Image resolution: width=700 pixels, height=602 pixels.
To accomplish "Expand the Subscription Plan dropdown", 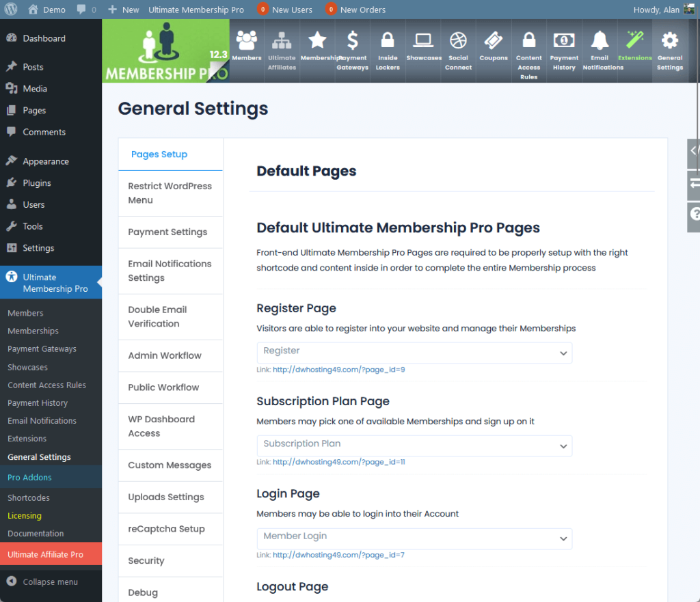I will [x=414, y=446].
